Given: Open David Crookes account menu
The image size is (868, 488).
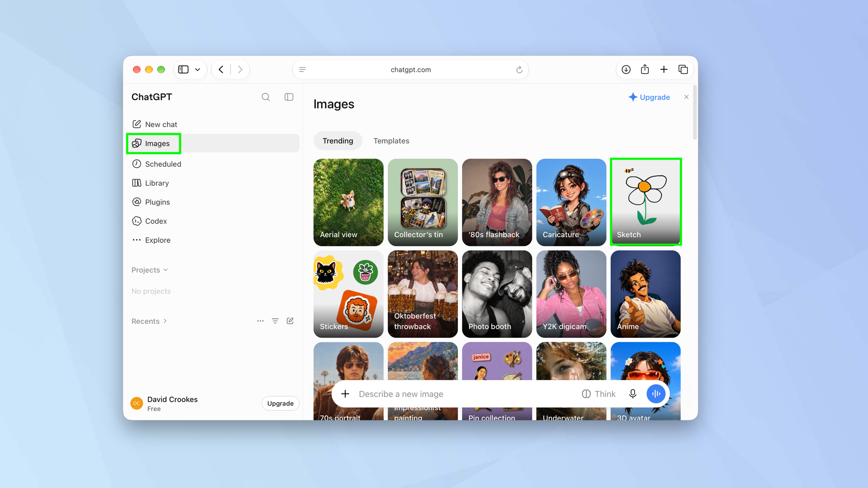Looking at the screenshot, I should point(164,403).
